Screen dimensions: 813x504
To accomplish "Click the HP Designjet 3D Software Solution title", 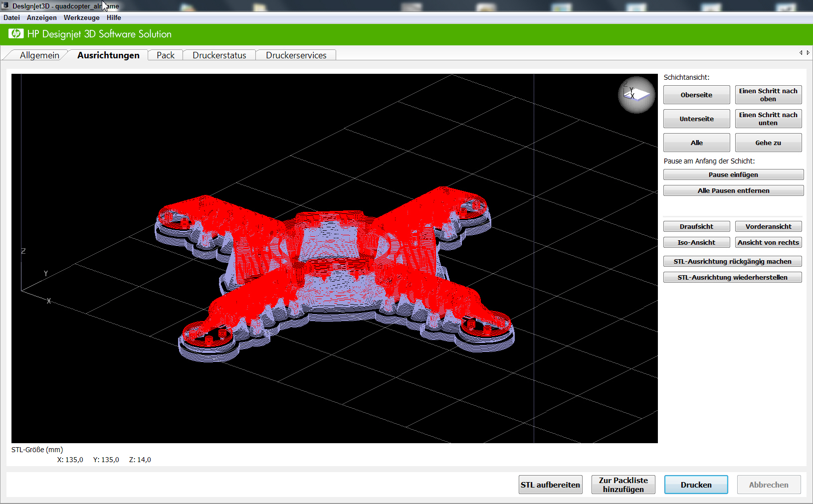I will 99,34.
